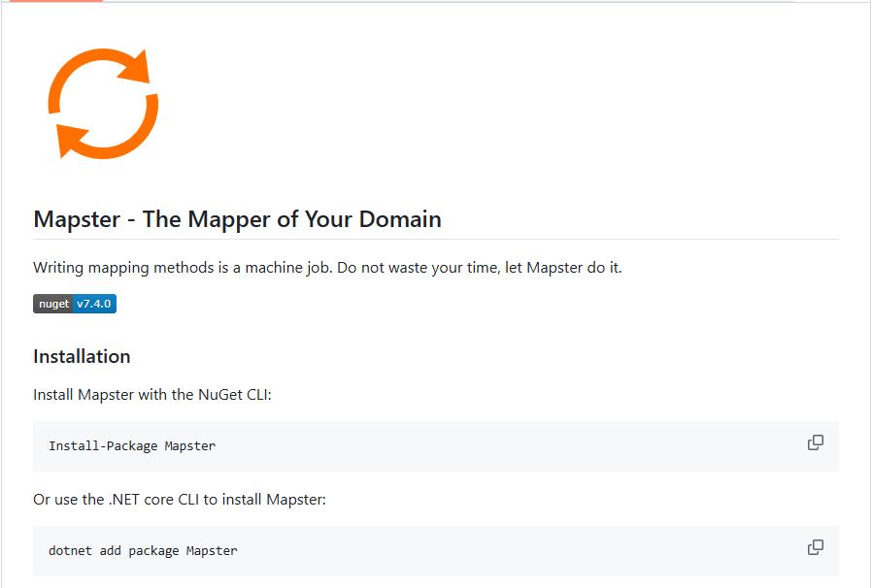Image resolution: width=872 pixels, height=588 pixels.
Task: Click the 'Or use the .NET core CLI' text
Action: 179,500
